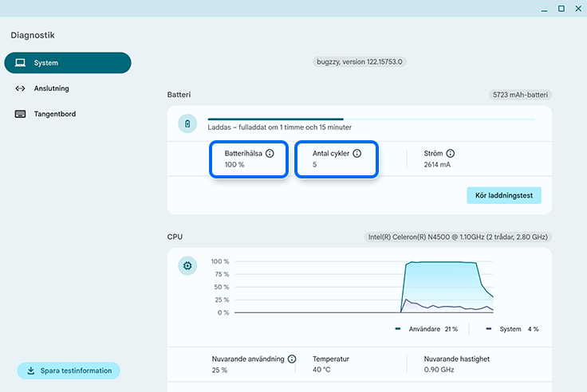Click the Intel Celeron N4500 CPU label

click(458, 237)
